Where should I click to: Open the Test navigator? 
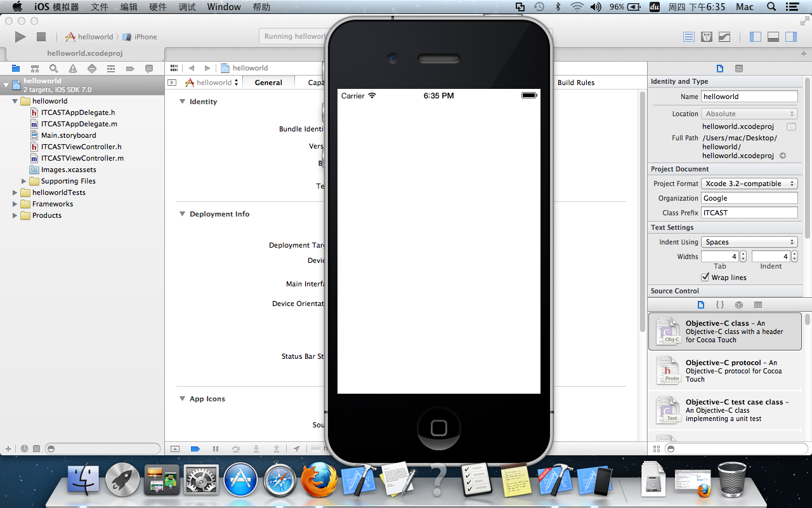pos(92,69)
